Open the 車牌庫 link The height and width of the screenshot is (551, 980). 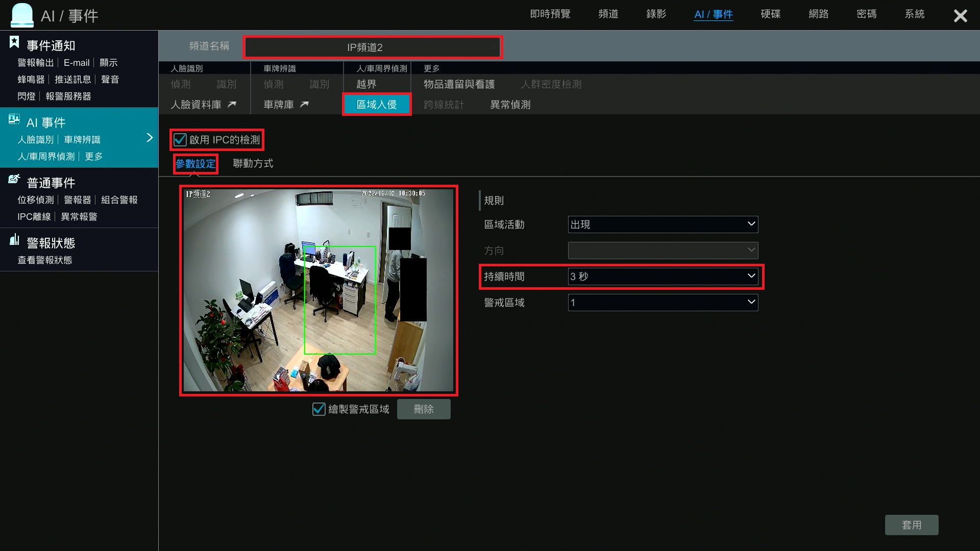[279, 105]
